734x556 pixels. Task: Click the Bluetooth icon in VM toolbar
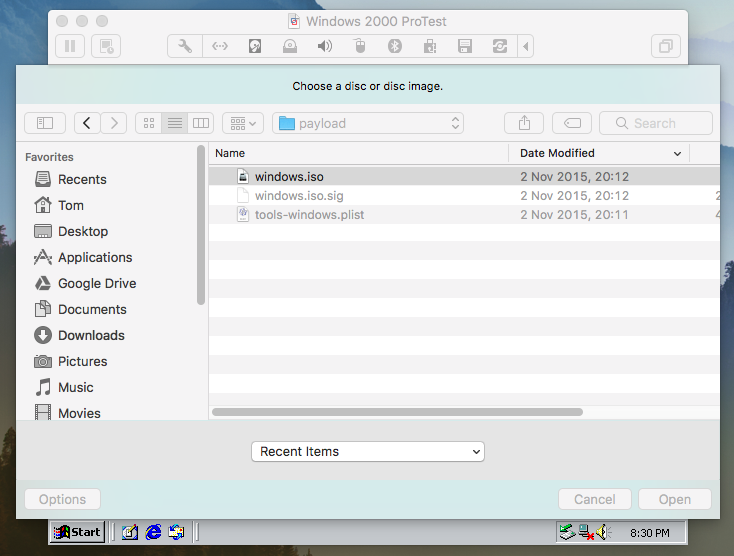[394, 46]
